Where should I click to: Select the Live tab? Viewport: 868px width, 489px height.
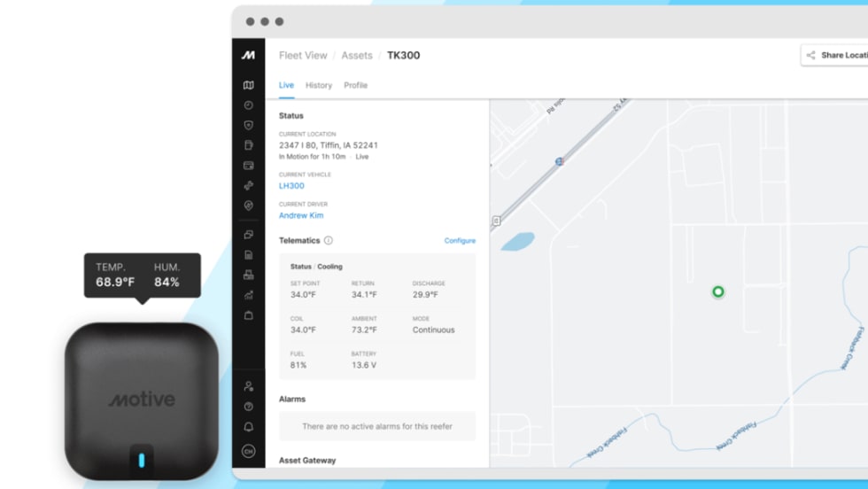(x=286, y=86)
